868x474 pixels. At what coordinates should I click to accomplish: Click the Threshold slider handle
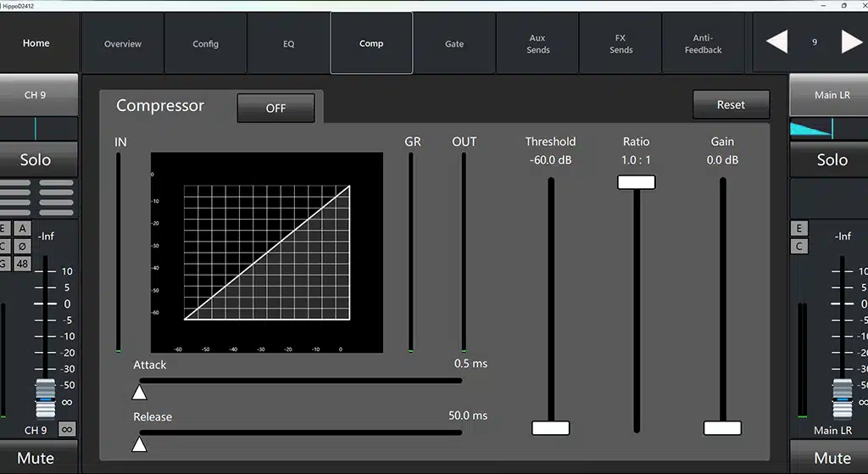pyautogui.click(x=551, y=428)
